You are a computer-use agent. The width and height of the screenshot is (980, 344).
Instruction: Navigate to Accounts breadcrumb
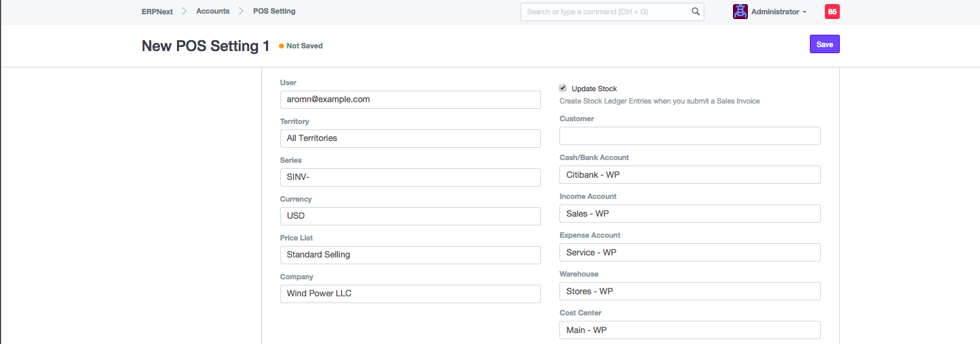point(212,11)
